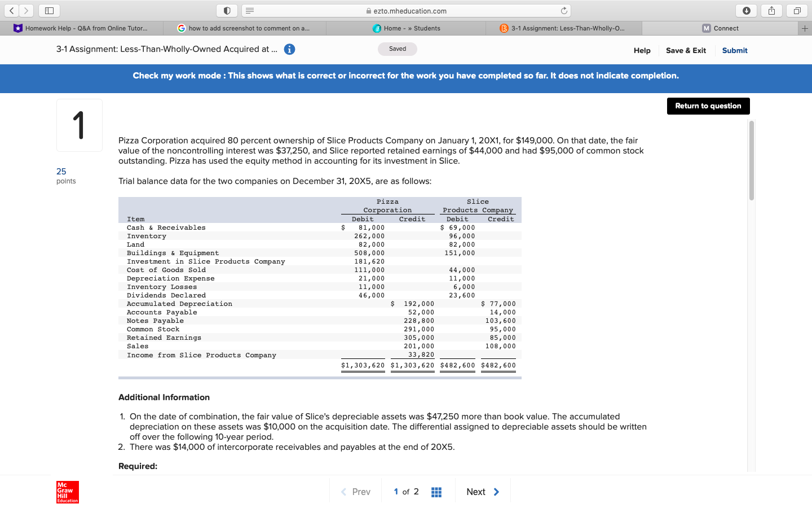Click the McGraw Hill Education logo
Screen dimensions: 812x508
(x=67, y=492)
